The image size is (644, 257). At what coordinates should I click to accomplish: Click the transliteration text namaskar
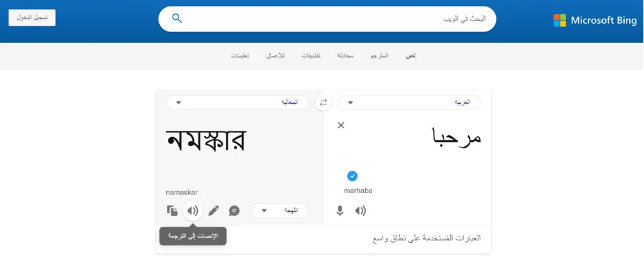[x=182, y=192]
